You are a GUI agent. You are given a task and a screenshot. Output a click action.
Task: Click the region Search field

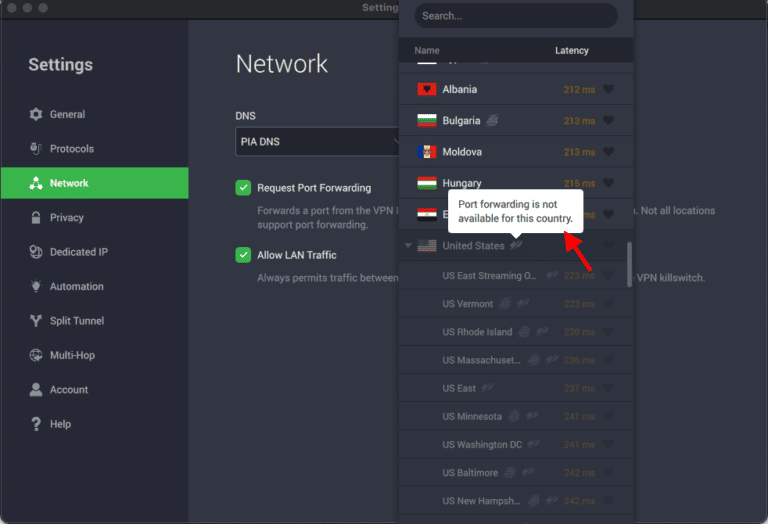pyautogui.click(x=516, y=16)
